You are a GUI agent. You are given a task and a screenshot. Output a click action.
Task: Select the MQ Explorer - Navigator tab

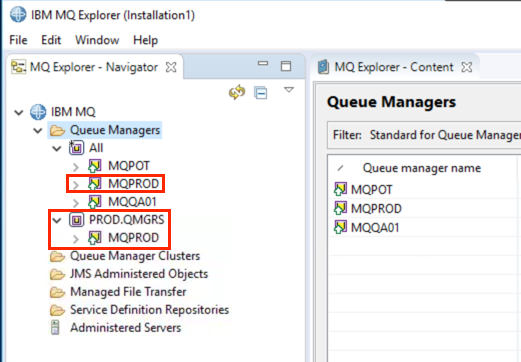(94, 67)
